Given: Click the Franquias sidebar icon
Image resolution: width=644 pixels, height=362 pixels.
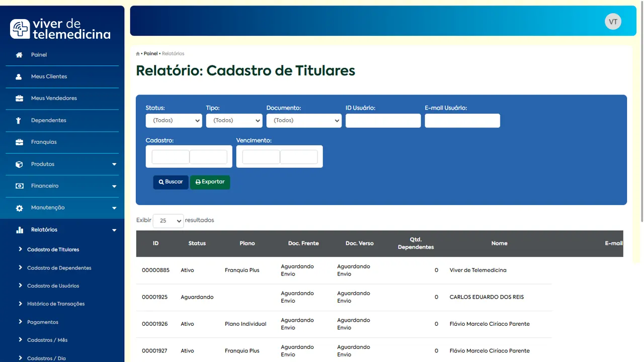Looking at the screenshot, I should (18, 142).
